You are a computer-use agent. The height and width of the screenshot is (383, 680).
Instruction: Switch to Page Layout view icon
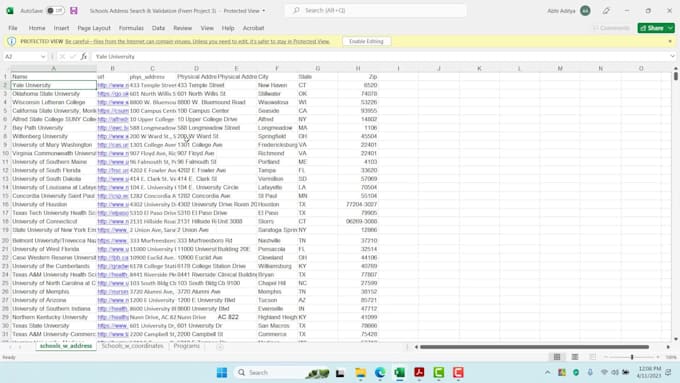(575, 357)
